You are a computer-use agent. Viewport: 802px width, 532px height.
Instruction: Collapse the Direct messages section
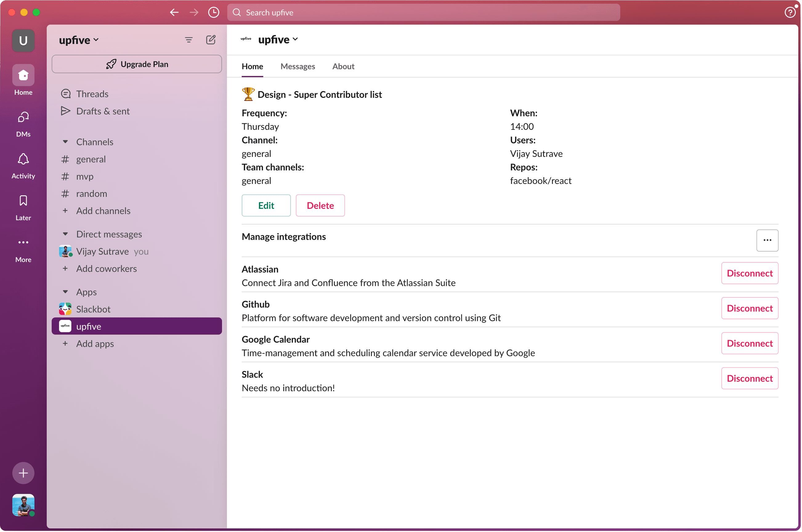click(x=66, y=234)
